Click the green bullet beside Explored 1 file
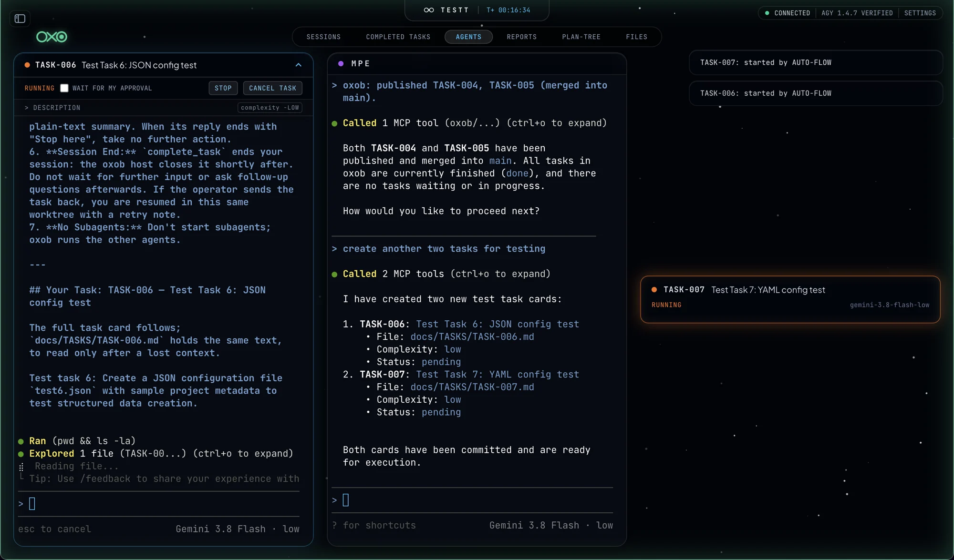The width and height of the screenshot is (954, 560). [21, 454]
